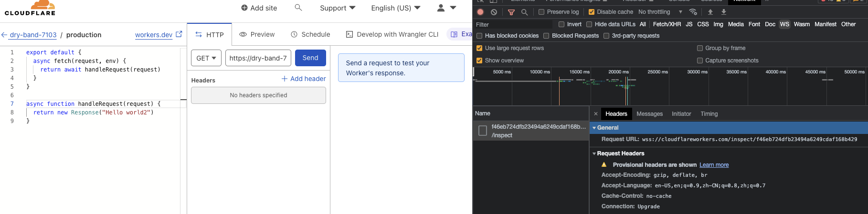The width and height of the screenshot is (868, 214).
Task: Click the Cloudflare search magnifier icon
Action: (298, 8)
